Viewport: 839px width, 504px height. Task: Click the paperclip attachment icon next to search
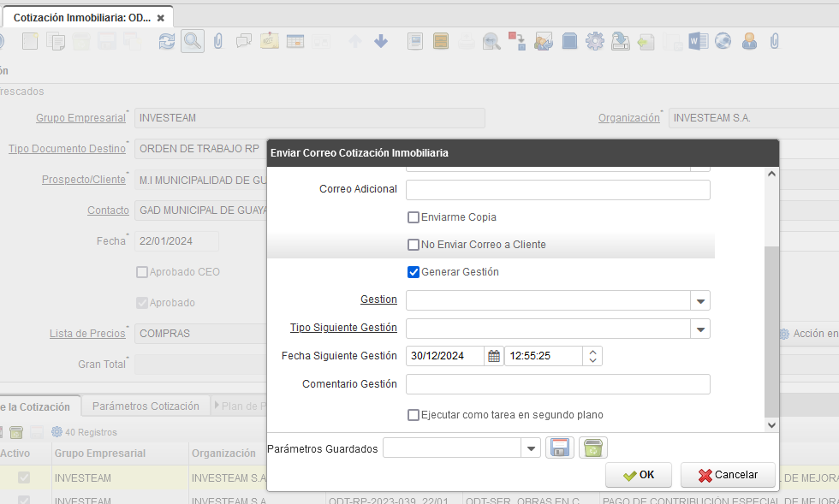217,41
